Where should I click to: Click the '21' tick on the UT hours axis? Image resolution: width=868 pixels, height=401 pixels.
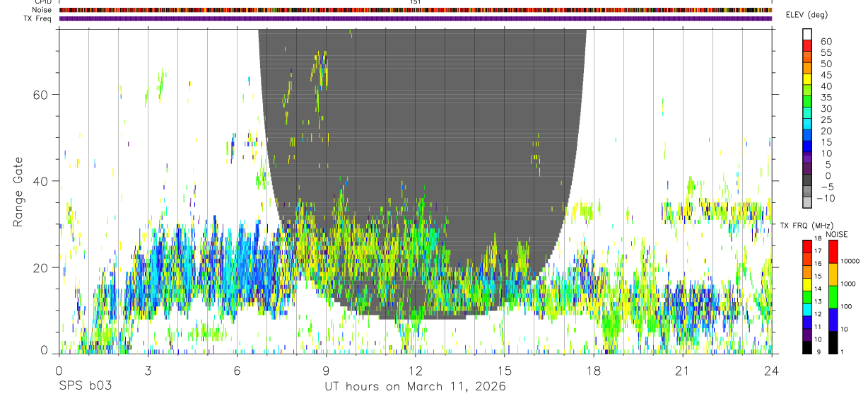click(683, 370)
